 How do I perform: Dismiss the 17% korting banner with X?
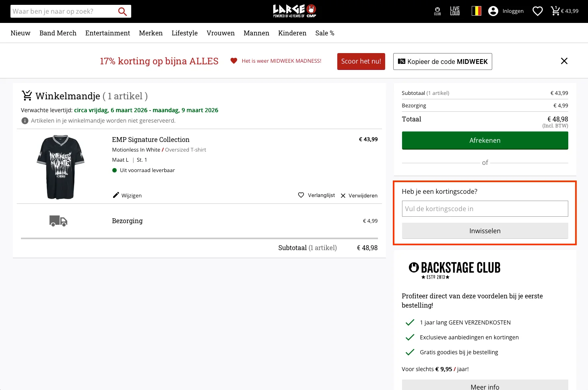tap(564, 61)
